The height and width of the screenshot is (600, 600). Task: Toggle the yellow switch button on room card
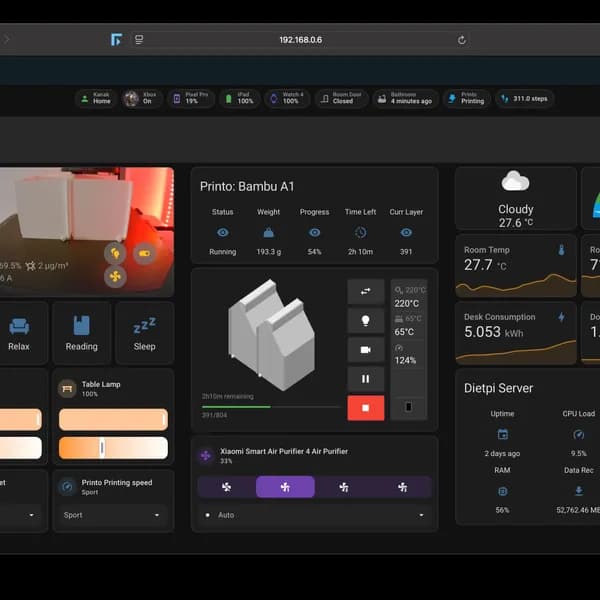[x=145, y=253]
